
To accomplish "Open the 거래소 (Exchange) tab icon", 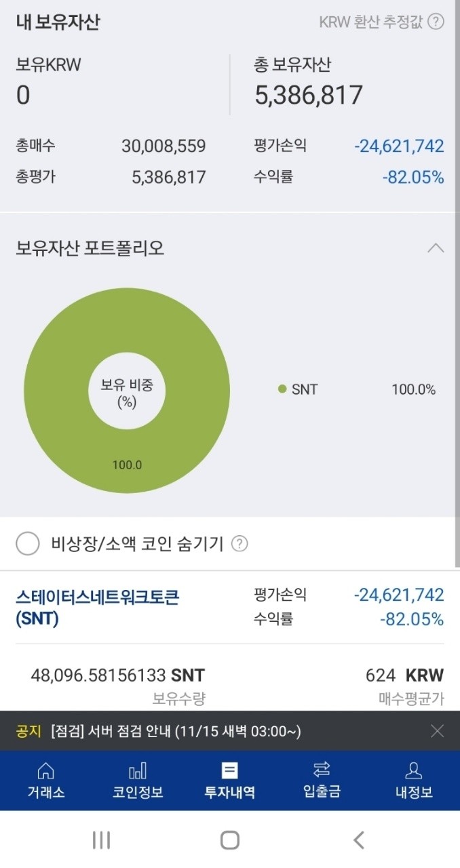I will pos(45,780).
